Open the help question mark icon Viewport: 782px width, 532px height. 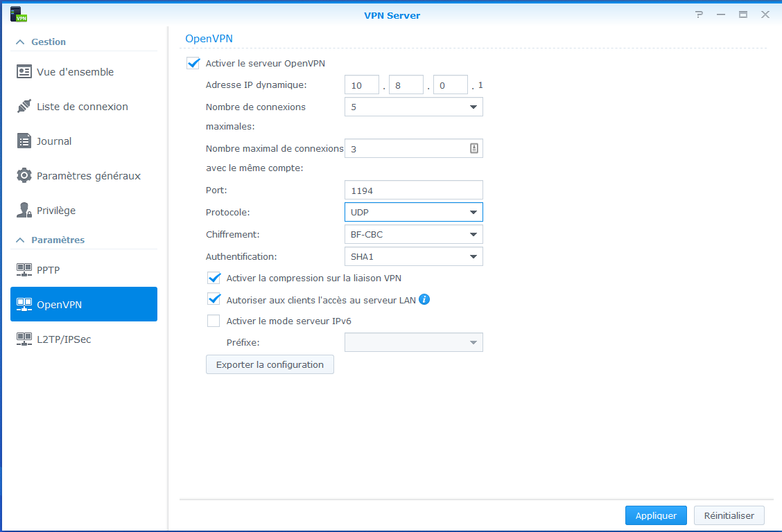(700, 15)
